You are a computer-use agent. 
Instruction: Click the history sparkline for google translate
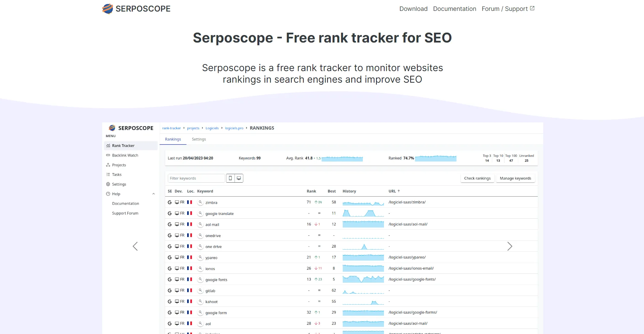363,213
